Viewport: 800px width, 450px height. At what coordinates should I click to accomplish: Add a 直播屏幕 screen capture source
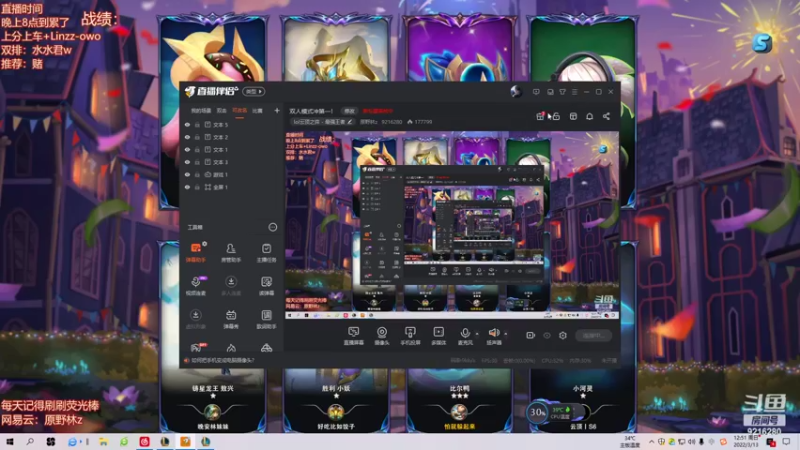point(354,336)
